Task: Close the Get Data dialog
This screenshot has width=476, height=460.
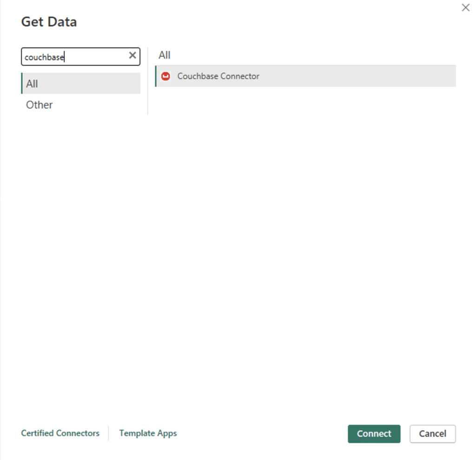Action: 465,7
